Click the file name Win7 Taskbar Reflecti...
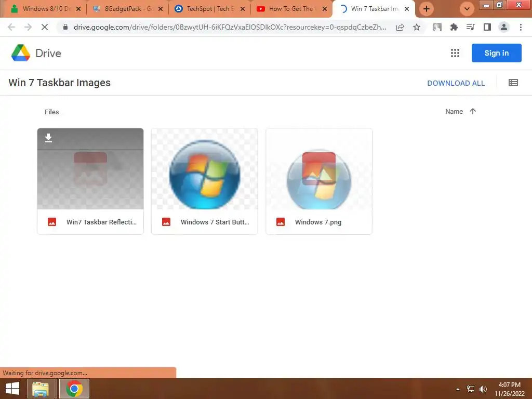Screen dimensions: 532x399 tap(101, 222)
